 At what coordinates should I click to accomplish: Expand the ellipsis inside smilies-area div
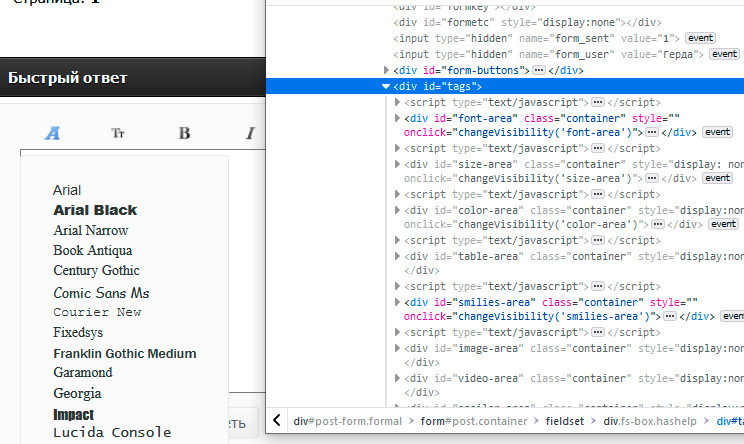tap(671, 316)
